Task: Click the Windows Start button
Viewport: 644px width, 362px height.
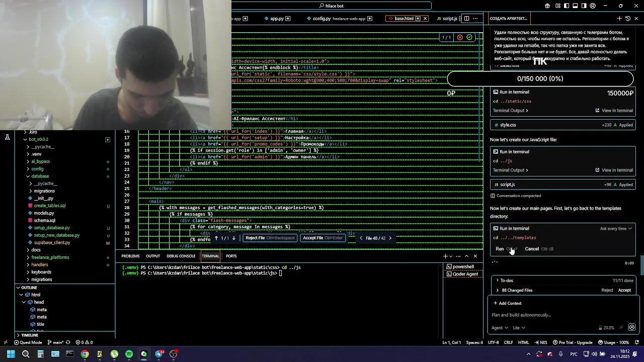Action: tap(11, 354)
